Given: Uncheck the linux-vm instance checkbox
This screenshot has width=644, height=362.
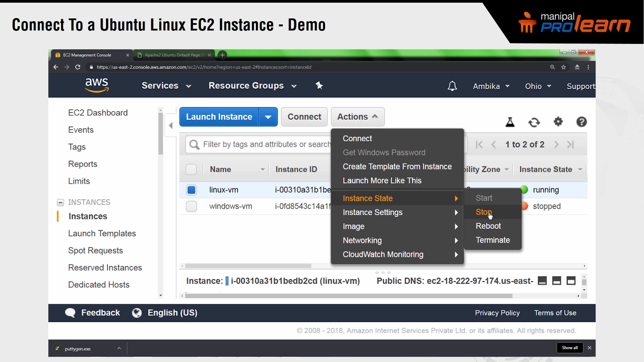Looking at the screenshot, I should coord(191,190).
